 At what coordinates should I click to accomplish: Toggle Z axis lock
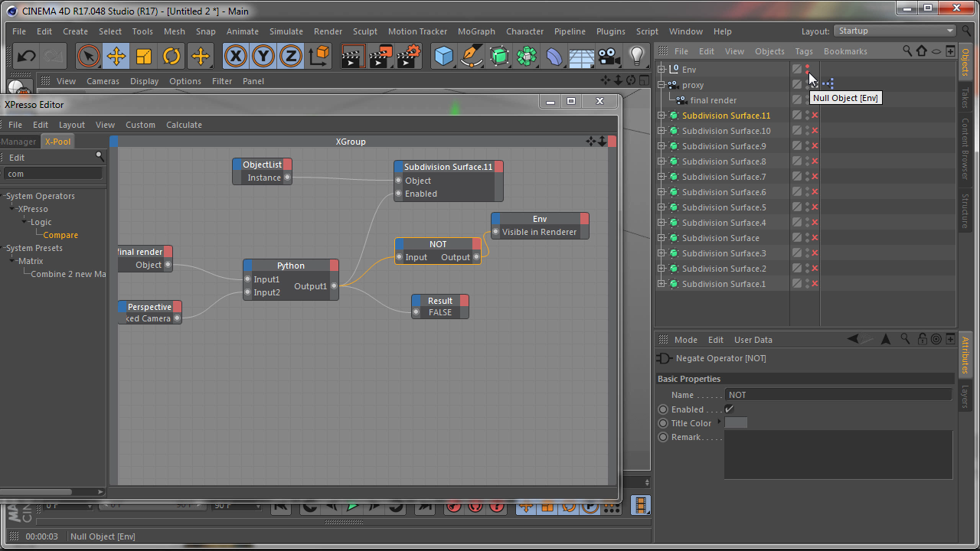tap(291, 56)
